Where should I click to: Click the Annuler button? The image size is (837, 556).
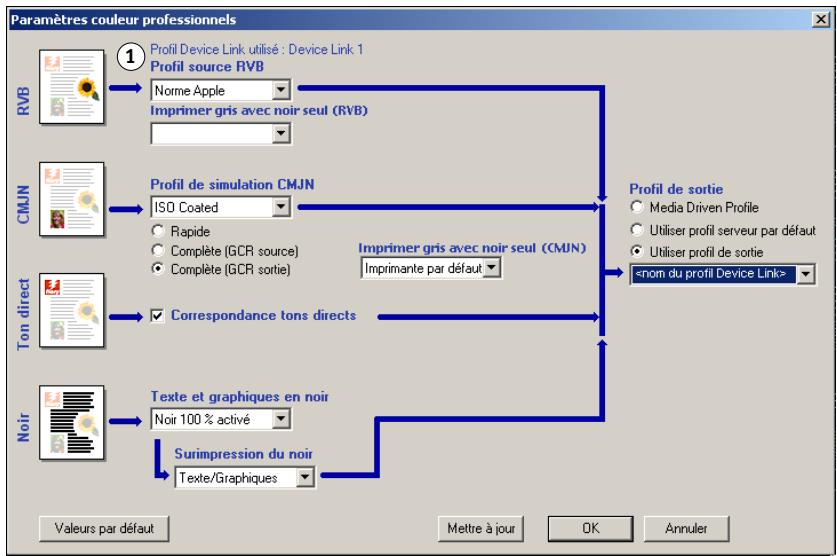[x=686, y=528]
